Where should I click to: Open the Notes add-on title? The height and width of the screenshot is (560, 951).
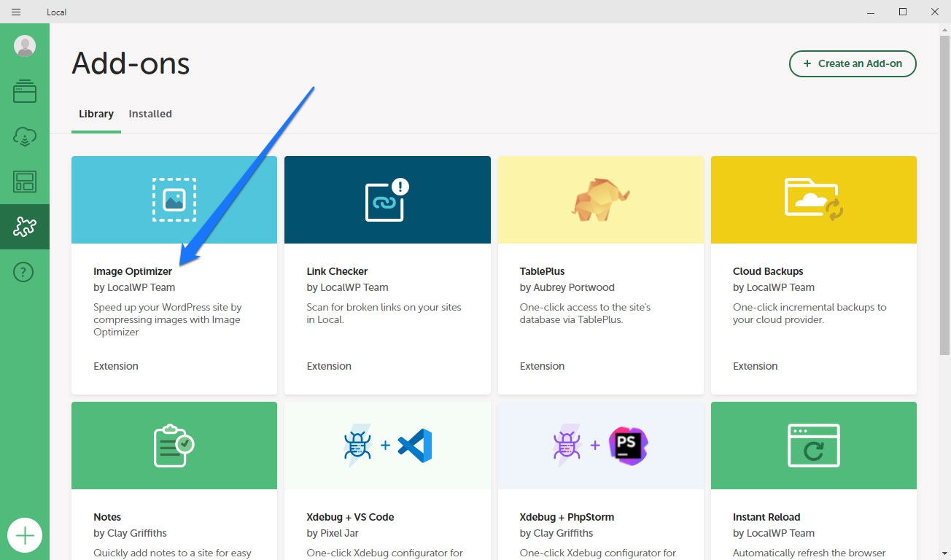click(x=107, y=517)
